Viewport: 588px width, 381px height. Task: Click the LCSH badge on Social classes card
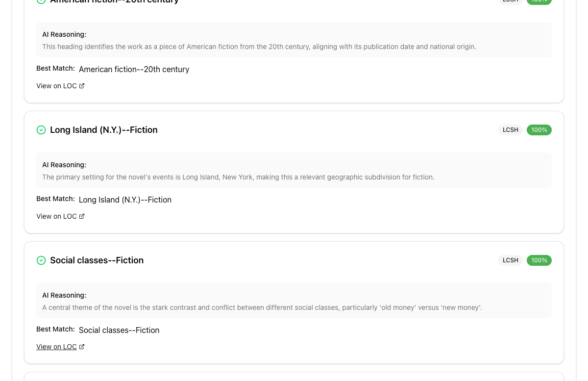point(510,260)
